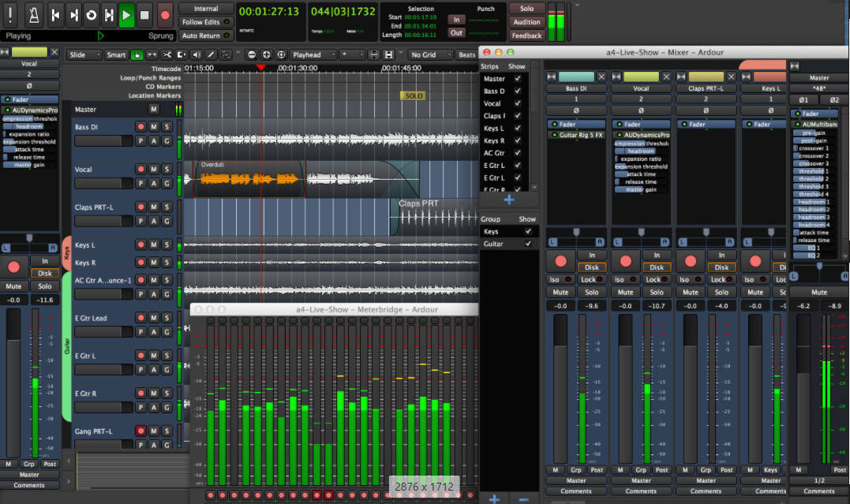Viewport: 850px width, 504px height.
Task: Jump to session end with transport button
Action: (x=73, y=15)
